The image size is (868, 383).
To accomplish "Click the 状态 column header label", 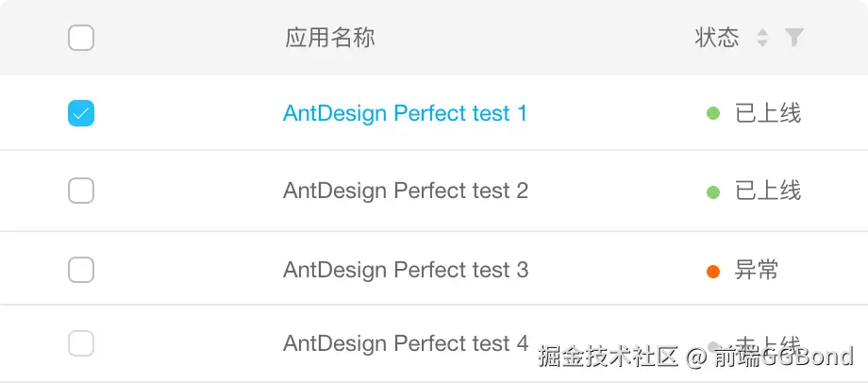I will (717, 38).
